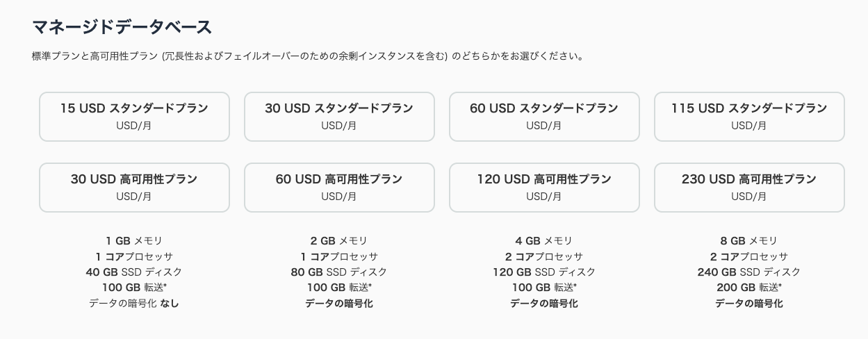868x339 pixels.
Task: Click the plan description sentence under the heading
Action: coord(307,56)
